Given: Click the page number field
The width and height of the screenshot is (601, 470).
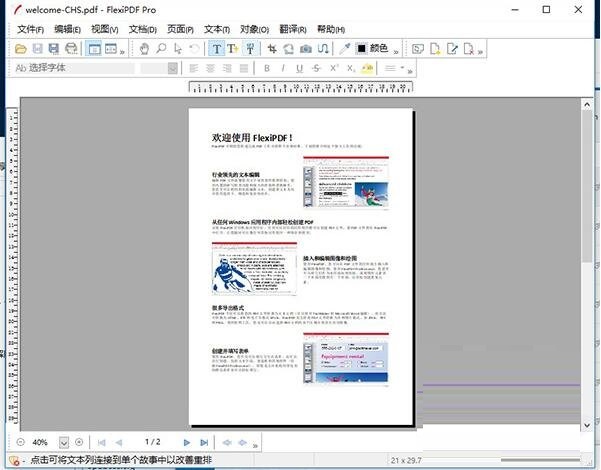Looking at the screenshot, I should (152, 442).
